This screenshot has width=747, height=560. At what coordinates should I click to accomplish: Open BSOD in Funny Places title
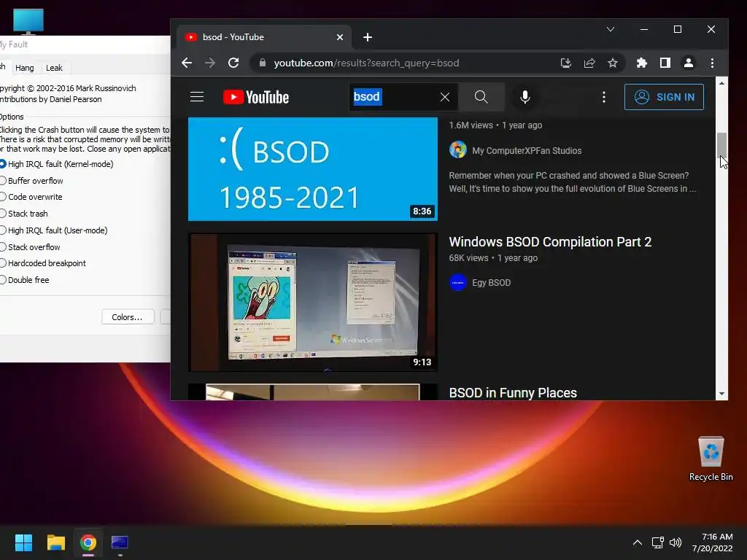pyautogui.click(x=513, y=393)
